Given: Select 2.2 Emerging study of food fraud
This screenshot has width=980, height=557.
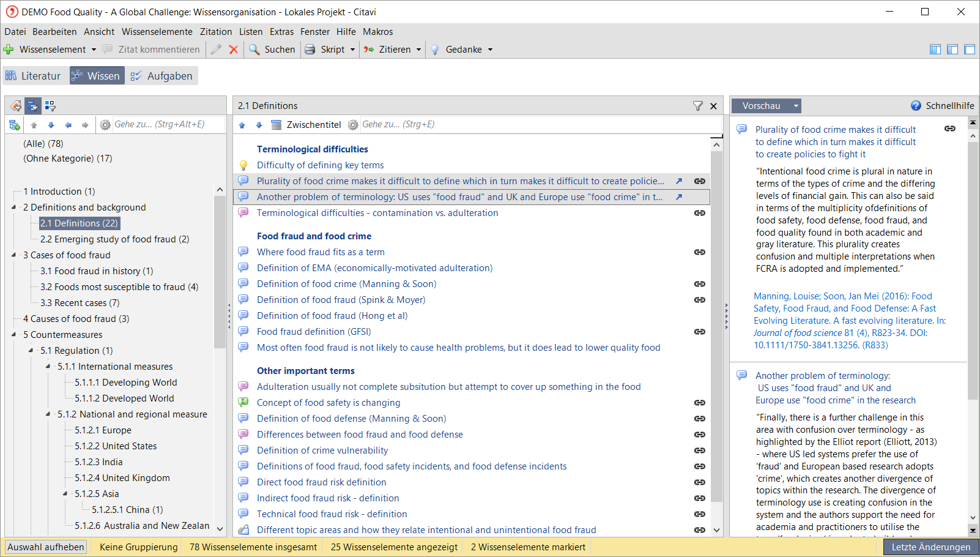Looking at the screenshot, I should 114,239.
